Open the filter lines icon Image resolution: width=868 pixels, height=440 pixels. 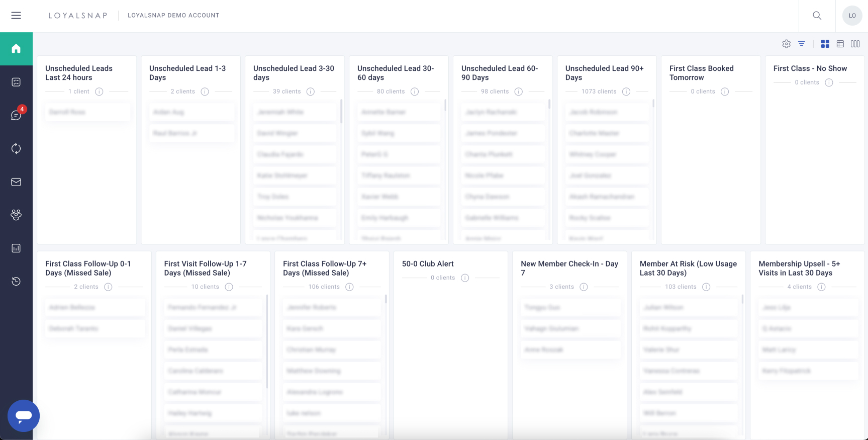click(x=802, y=44)
